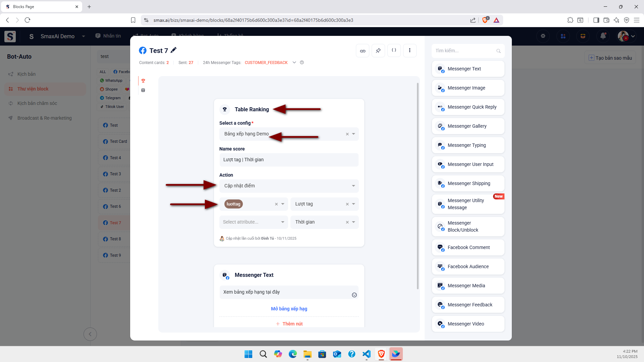Image resolution: width=644 pixels, height=362 pixels.
Task: Click the pin icon button
Action: pyautogui.click(x=378, y=51)
